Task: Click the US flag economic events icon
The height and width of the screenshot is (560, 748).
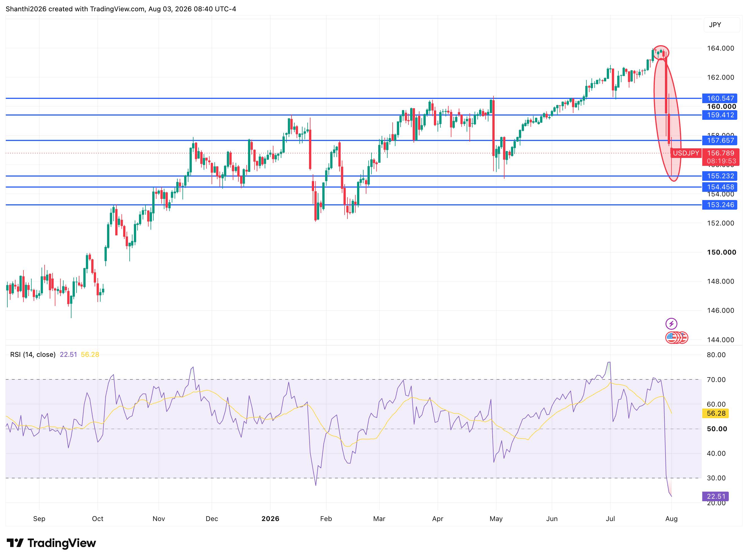Action: click(671, 337)
